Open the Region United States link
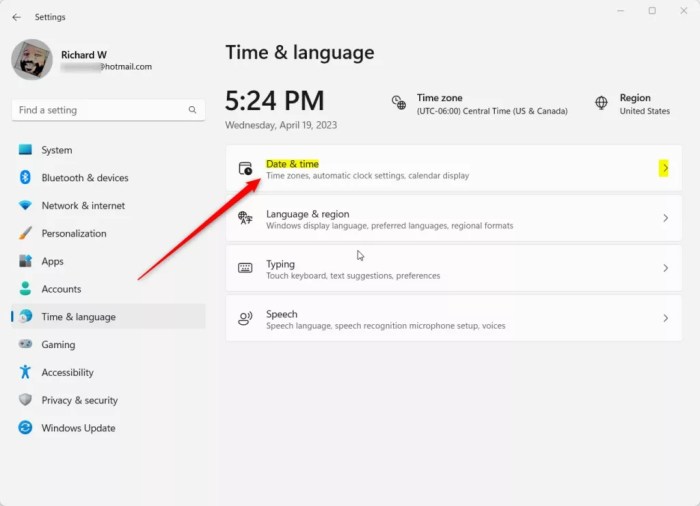The image size is (700, 506). 645,111
